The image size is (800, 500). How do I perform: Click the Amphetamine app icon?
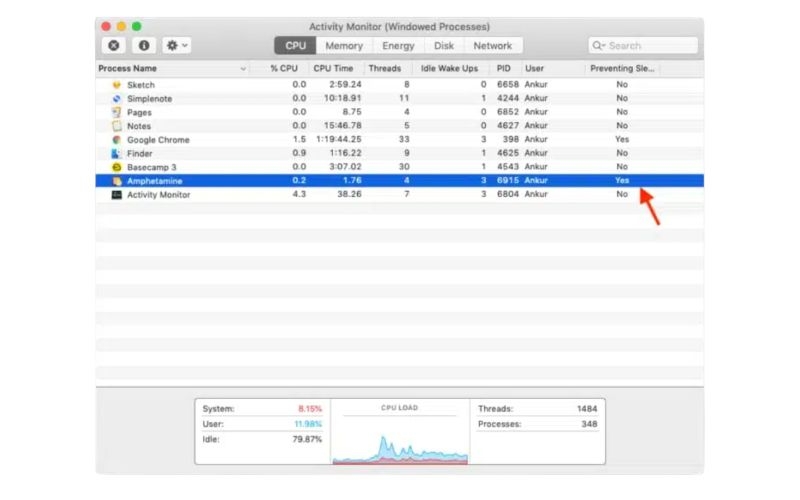pos(117,181)
